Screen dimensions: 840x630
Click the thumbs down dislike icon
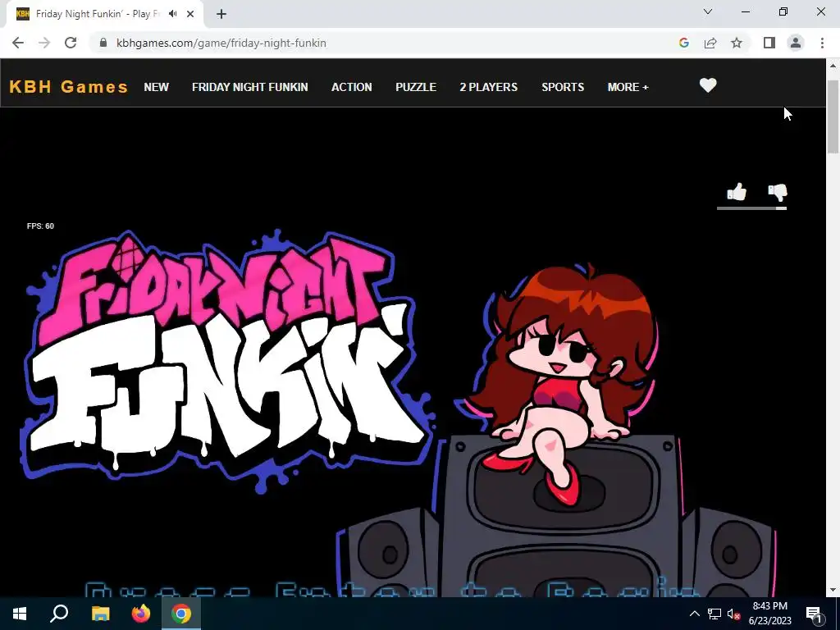[778, 192]
